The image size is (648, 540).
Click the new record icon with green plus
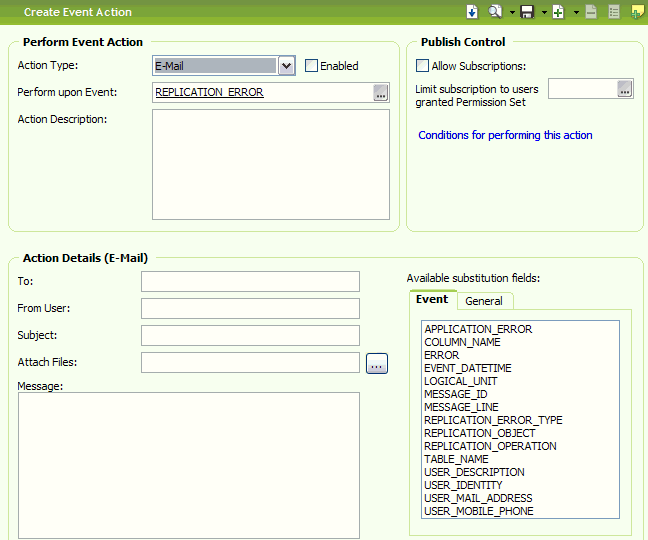[x=558, y=12]
